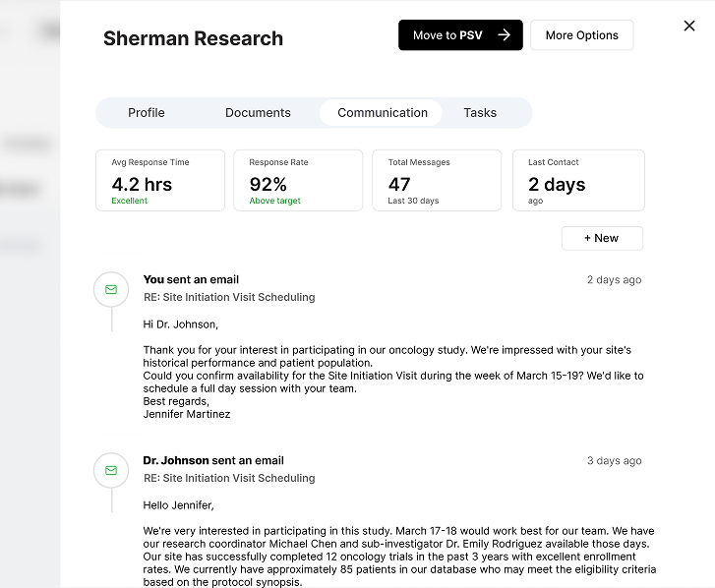Viewport: 715px width, 588px height.
Task: Switch to the Profile tab
Action: point(147,113)
